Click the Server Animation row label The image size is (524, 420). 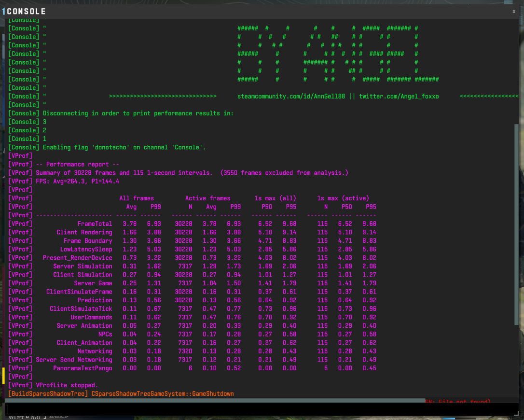(84, 326)
